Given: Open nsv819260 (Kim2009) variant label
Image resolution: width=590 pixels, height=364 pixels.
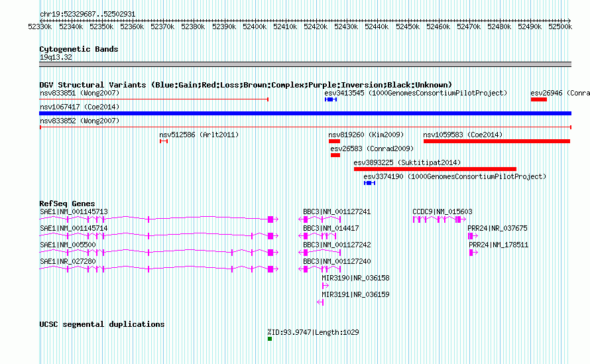Looking at the screenshot, I should tap(366, 135).
